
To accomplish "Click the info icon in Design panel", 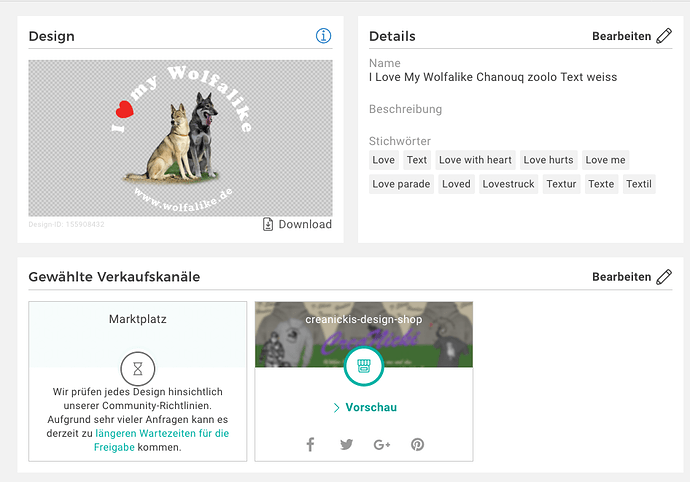I will [x=323, y=36].
